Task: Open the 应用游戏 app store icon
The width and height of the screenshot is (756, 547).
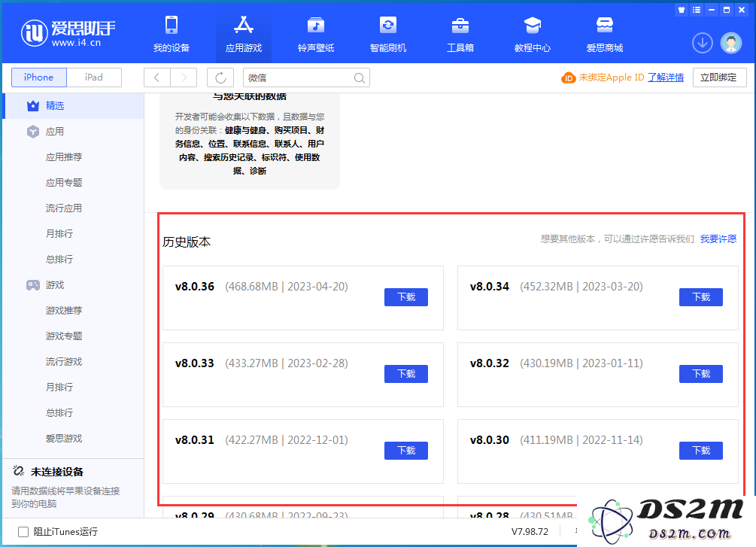Action: [244, 25]
